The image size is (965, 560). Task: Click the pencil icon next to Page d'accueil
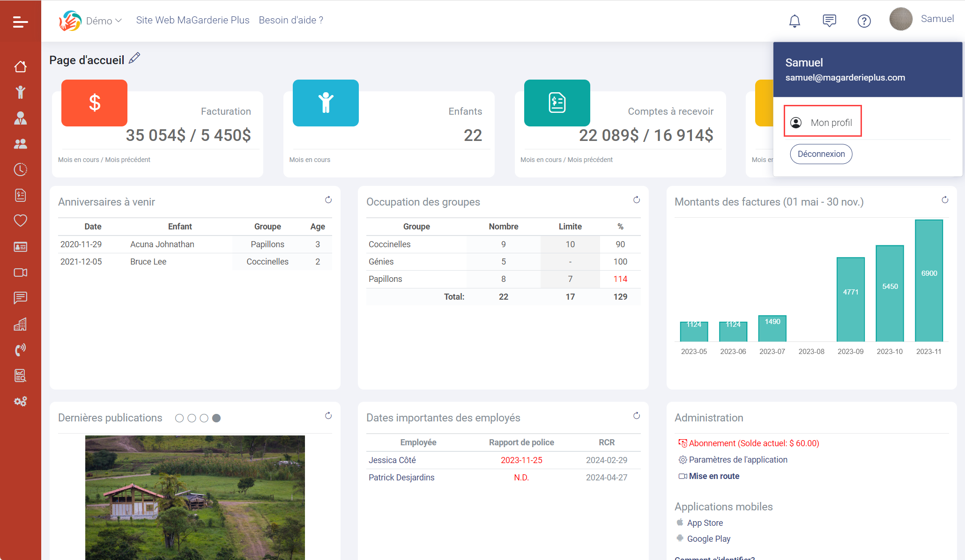point(134,58)
